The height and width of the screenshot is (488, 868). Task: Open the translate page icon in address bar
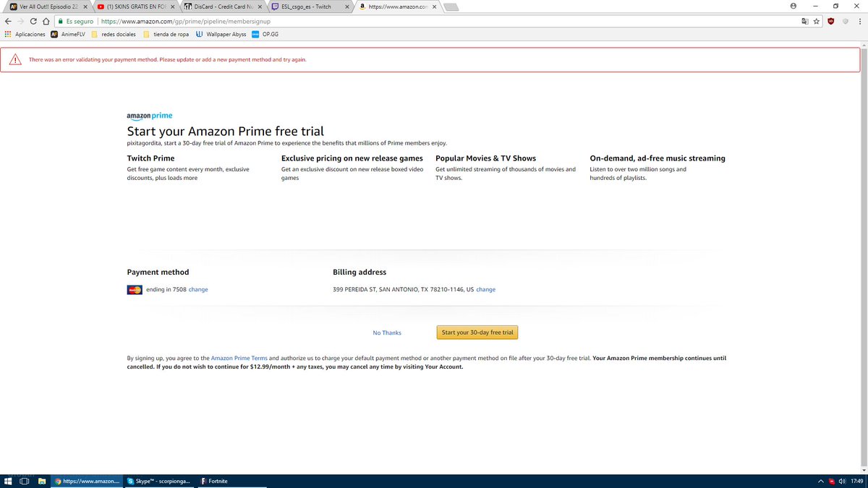coord(805,22)
